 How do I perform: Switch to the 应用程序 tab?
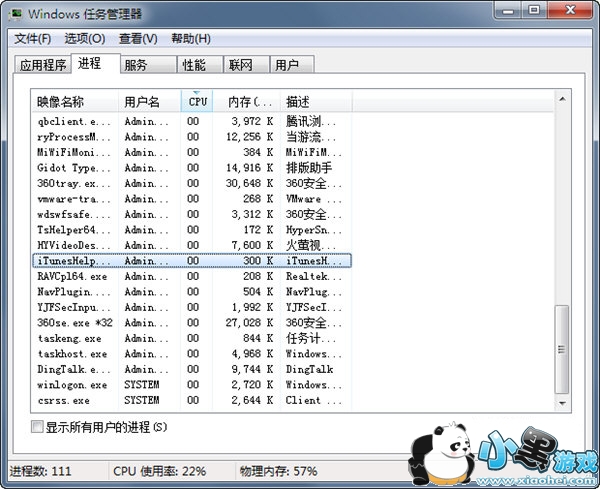pos(43,65)
